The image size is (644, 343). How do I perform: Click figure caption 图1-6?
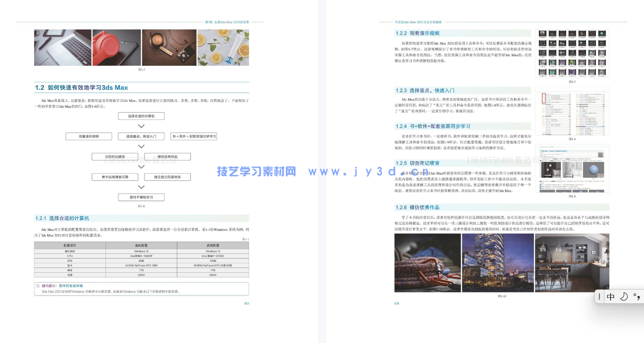click(x=141, y=206)
